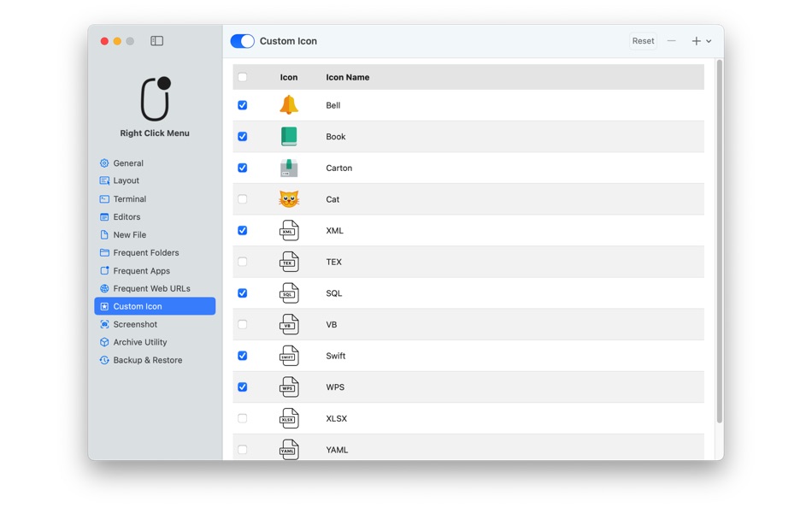Go to the Terminal section
The height and width of the screenshot is (508, 812).
point(155,199)
